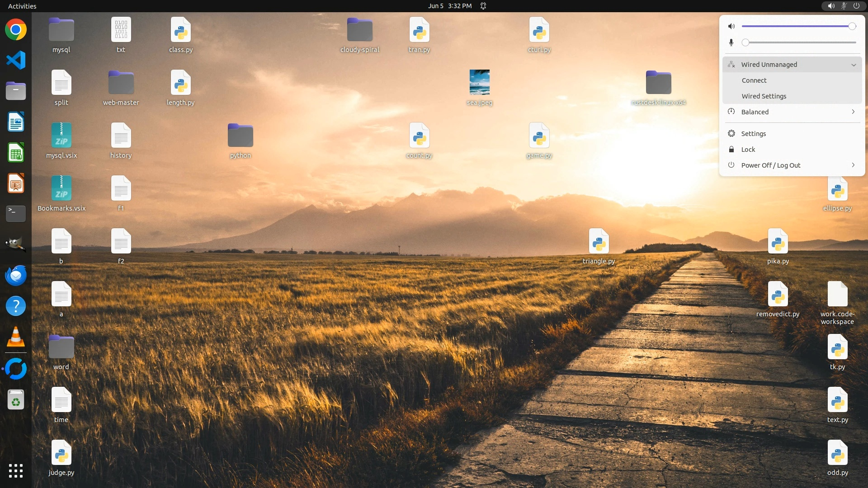The image size is (868, 488).
Task: Open Google Chrome from the dock
Action: [16, 30]
